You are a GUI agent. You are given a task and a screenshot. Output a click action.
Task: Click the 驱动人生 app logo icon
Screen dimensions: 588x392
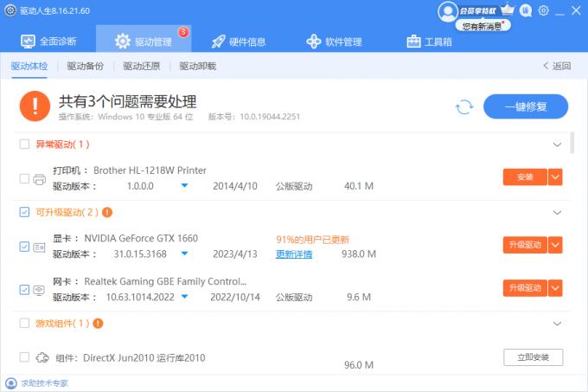10,10
